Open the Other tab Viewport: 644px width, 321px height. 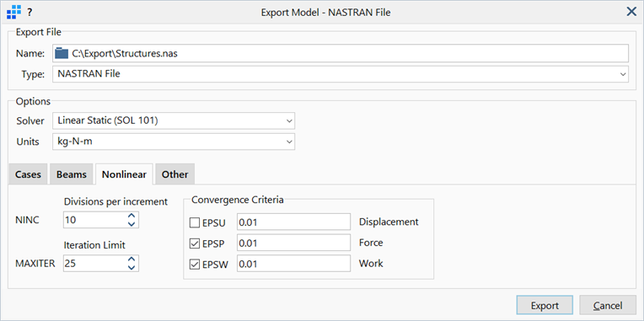[x=175, y=174]
